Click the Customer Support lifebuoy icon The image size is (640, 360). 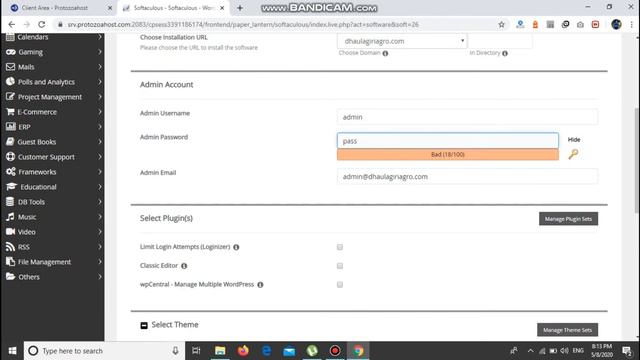[x=11, y=157]
